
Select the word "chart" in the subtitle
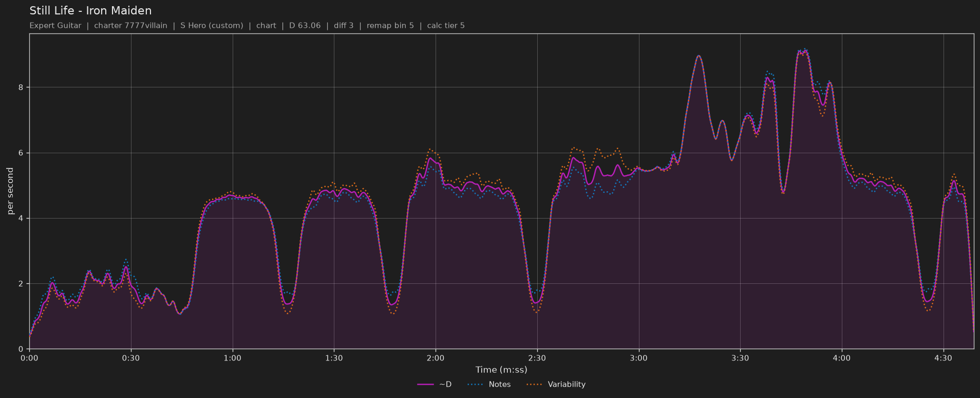(266, 26)
